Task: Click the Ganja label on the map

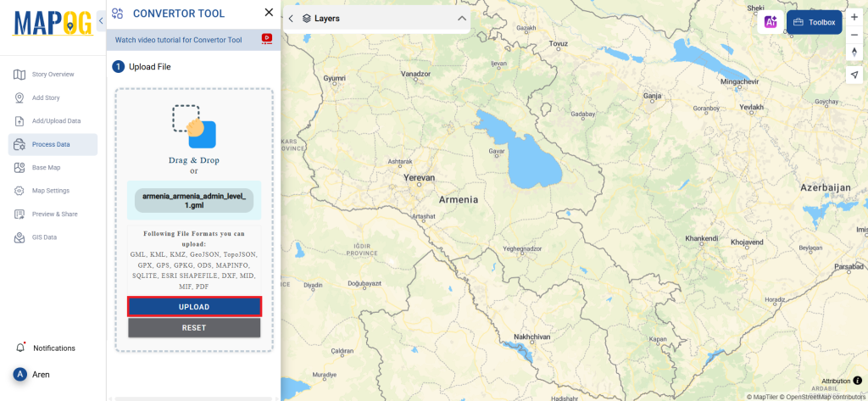Action: coord(653,96)
